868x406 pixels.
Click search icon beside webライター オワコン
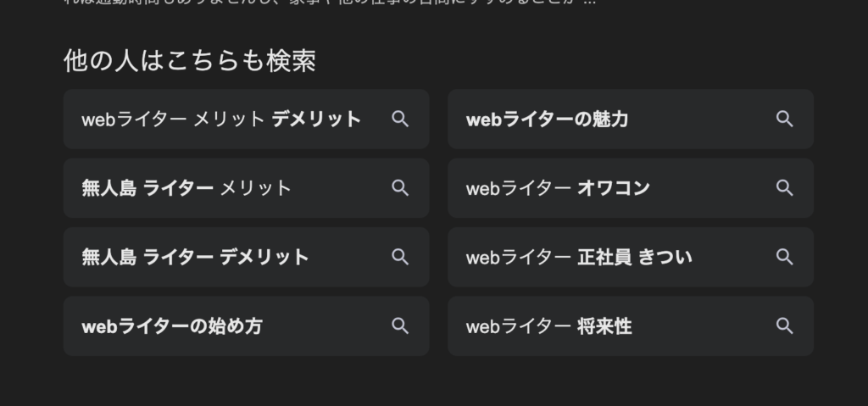(x=784, y=188)
